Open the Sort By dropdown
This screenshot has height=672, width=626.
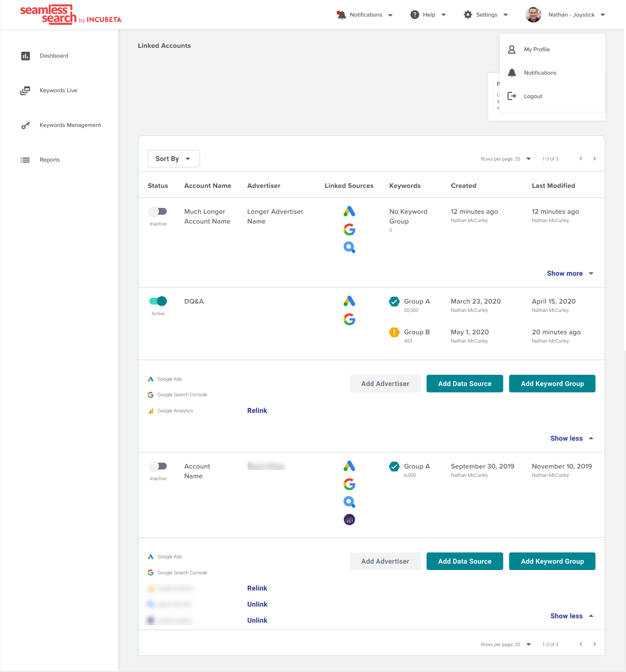(173, 159)
